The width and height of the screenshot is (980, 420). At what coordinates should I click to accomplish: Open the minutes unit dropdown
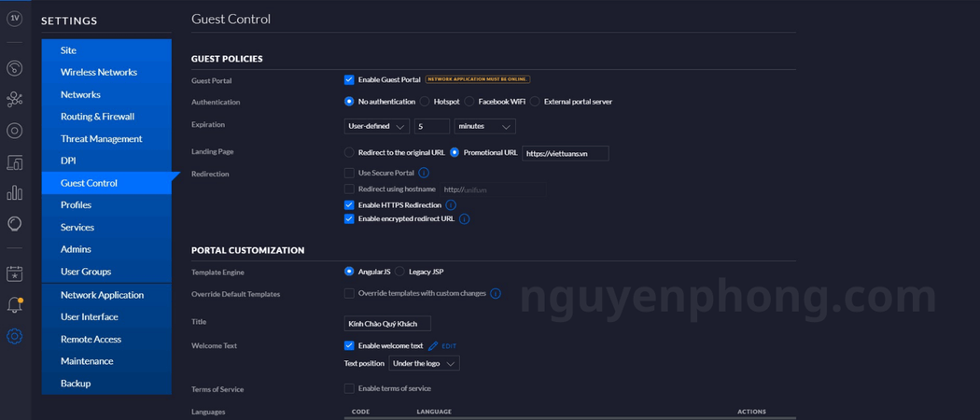(484, 126)
